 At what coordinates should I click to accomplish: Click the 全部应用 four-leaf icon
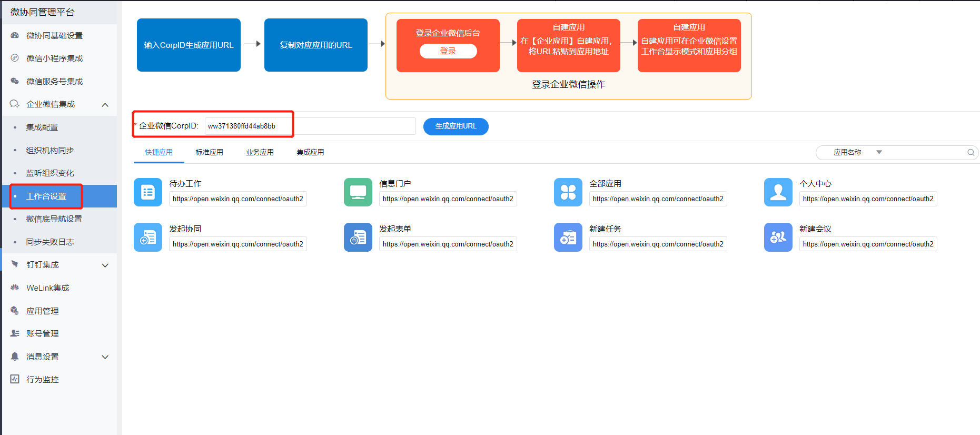pos(568,192)
